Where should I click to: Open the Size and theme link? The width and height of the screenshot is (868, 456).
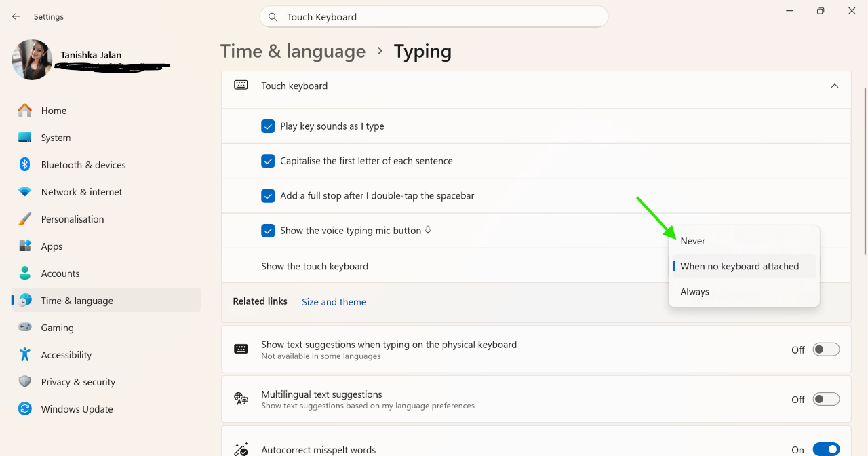[x=334, y=302]
